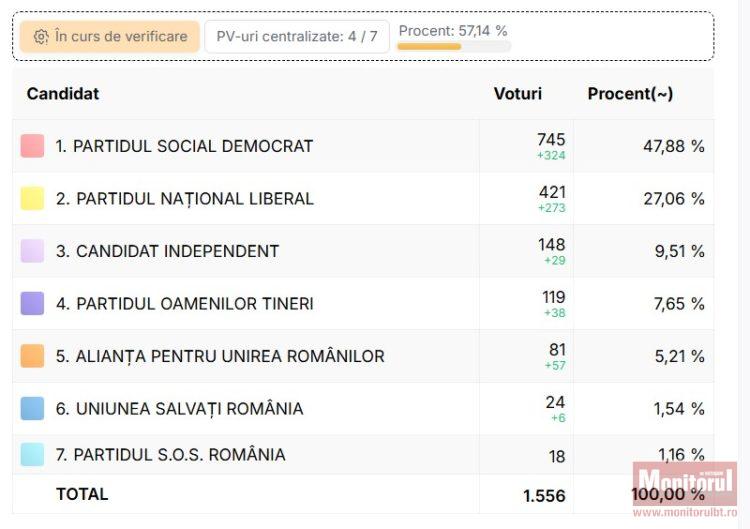The image size is (750, 529).
Task: Click the yellow swatch for Partidul Național Liberal
Action: pos(32,198)
